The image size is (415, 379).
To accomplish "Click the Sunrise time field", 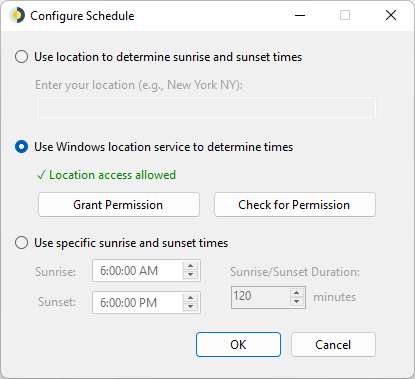I will pyautogui.click(x=138, y=271).
